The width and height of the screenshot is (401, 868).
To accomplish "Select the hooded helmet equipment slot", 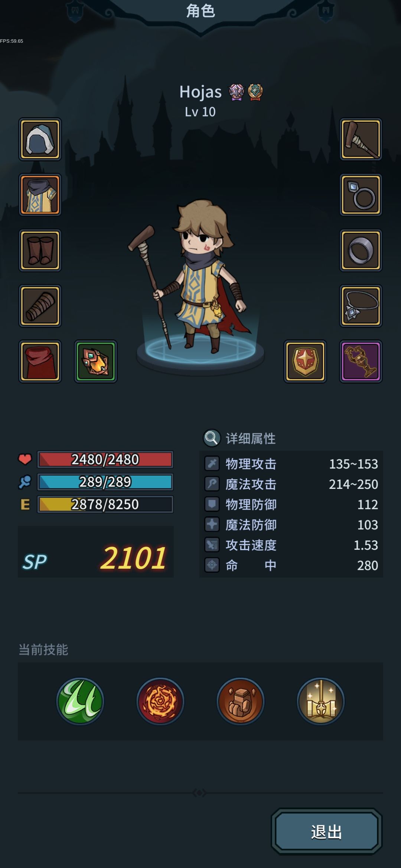I will click(40, 139).
